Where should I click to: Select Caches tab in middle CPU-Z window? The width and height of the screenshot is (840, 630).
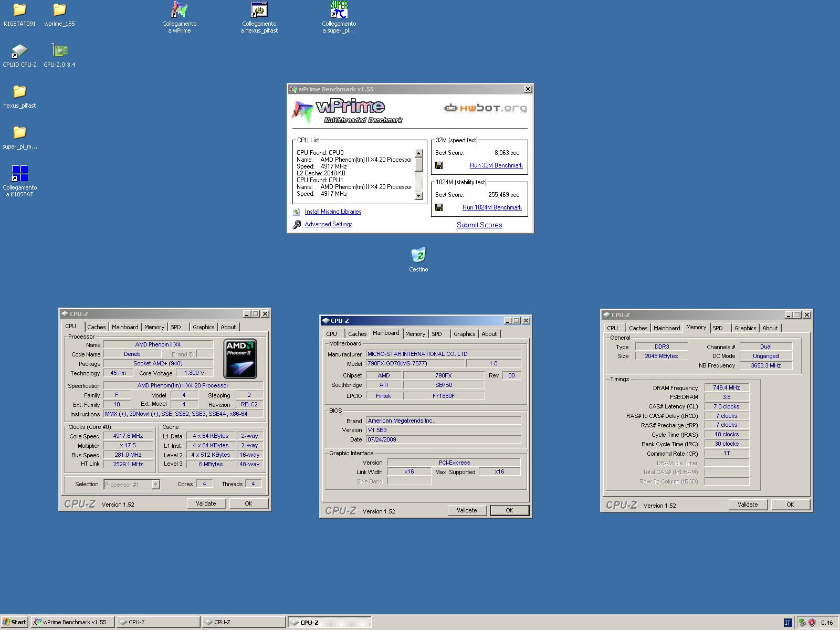[358, 334]
